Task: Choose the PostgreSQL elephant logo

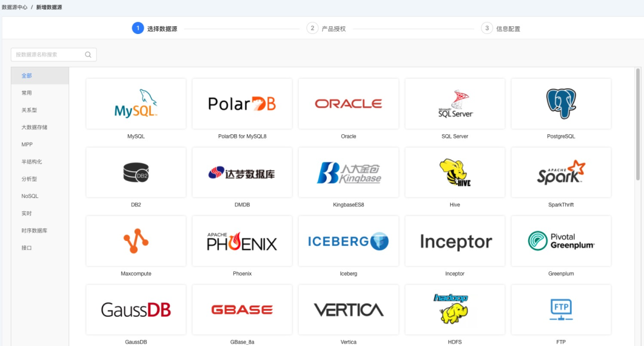Action: tap(561, 104)
